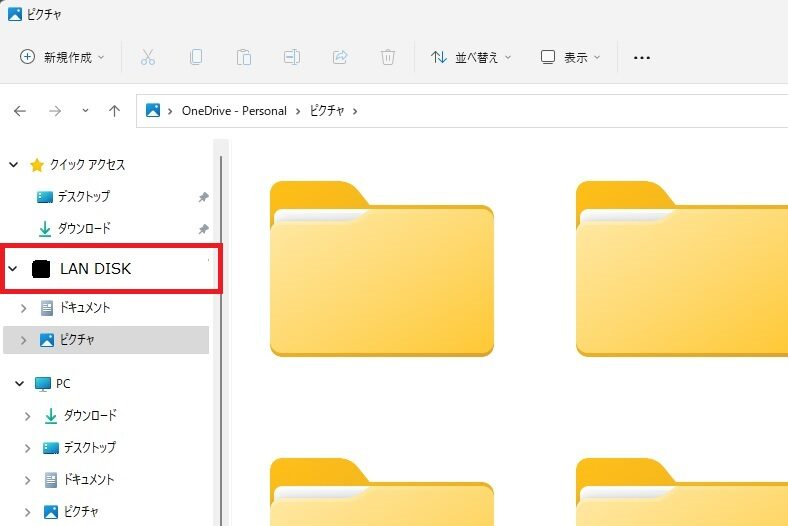Open the 新規作成 dropdown
The width and height of the screenshot is (788, 526).
click(x=63, y=57)
